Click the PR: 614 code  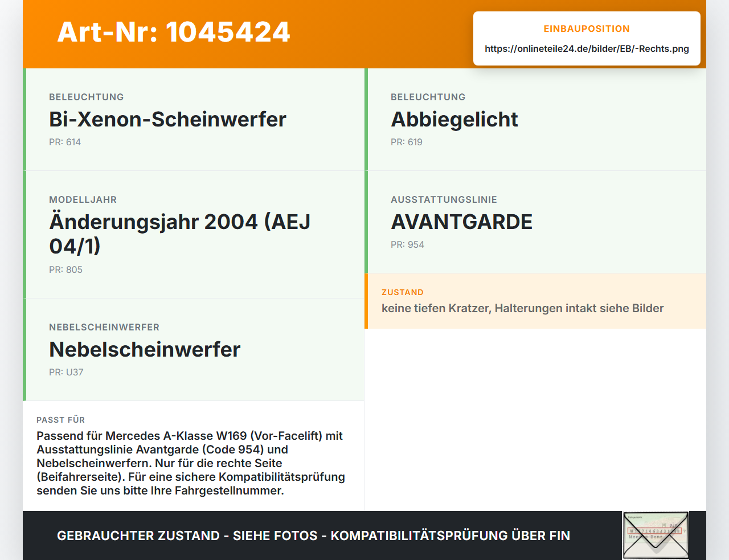[65, 142]
